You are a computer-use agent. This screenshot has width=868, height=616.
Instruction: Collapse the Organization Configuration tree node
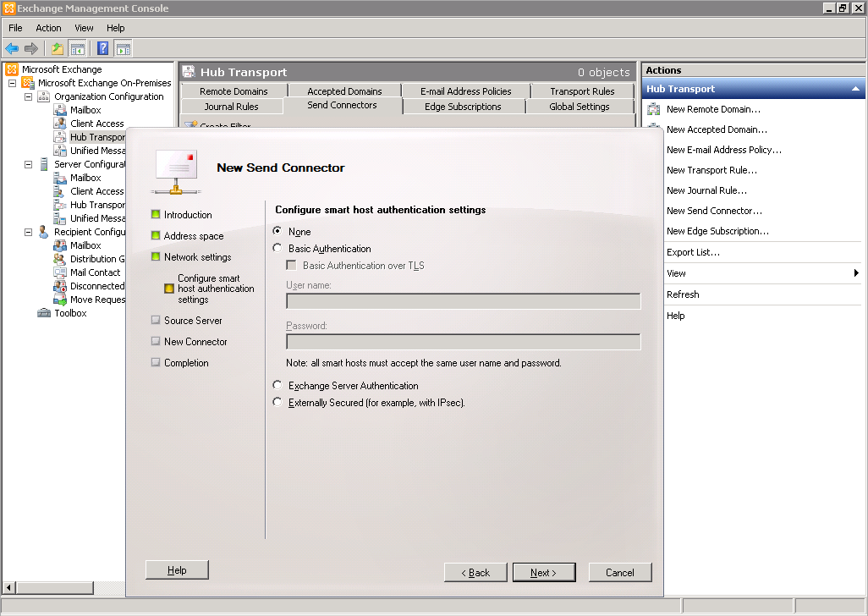[x=28, y=96]
